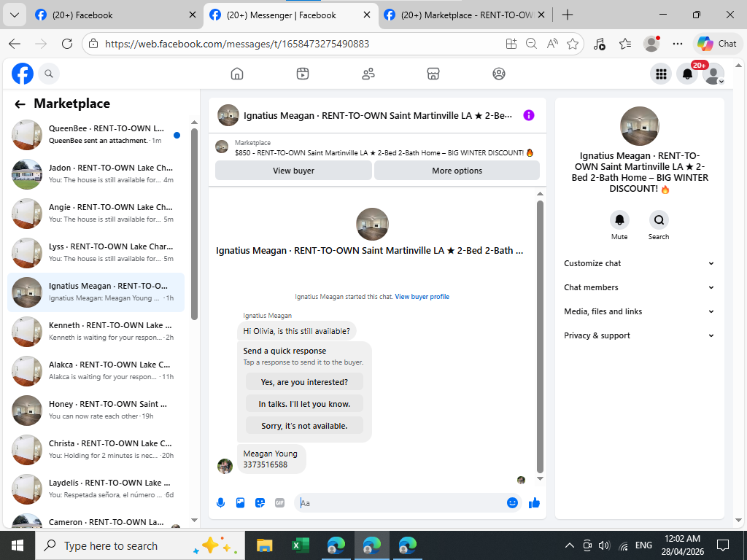The width and height of the screenshot is (747, 560).
Task: Open the account profile avatar menu
Action: 713,74
